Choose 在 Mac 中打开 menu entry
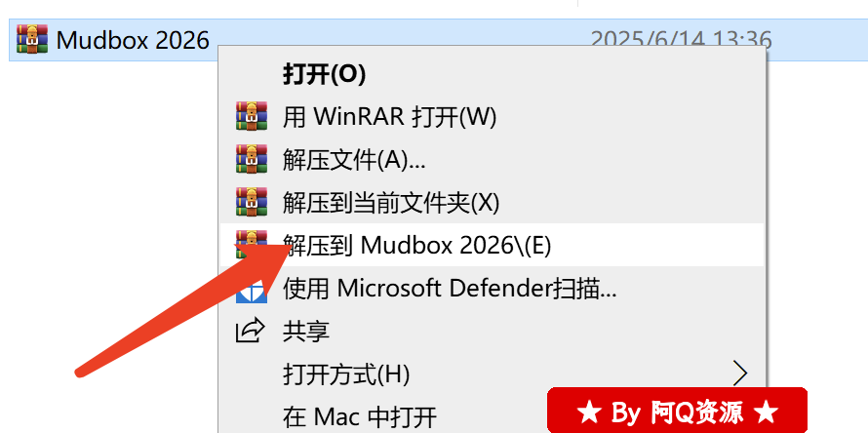The image size is (868, 433). click(x=360, y=415)
